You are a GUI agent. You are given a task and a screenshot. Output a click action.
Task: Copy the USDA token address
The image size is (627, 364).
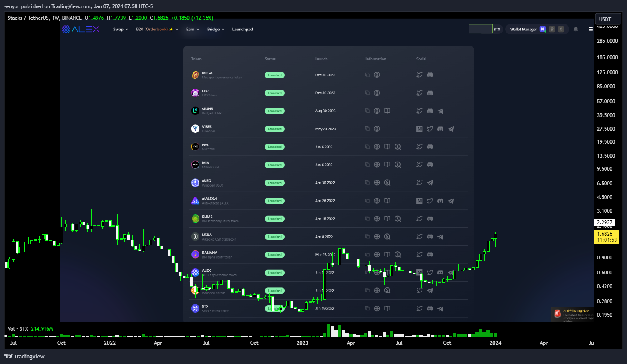click(368, 237)
